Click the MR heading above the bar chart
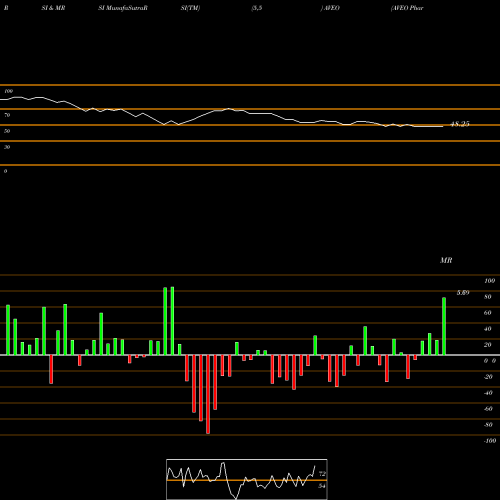Image resolution: width=500 pixels, height=500 pixels. pyautogui.click(x=446, y=260)
